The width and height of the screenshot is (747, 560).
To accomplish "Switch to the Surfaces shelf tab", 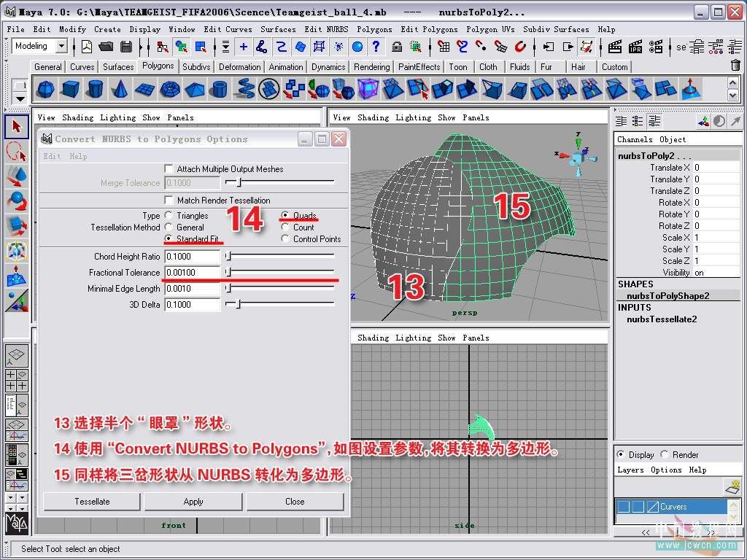I will click(118, 66).
